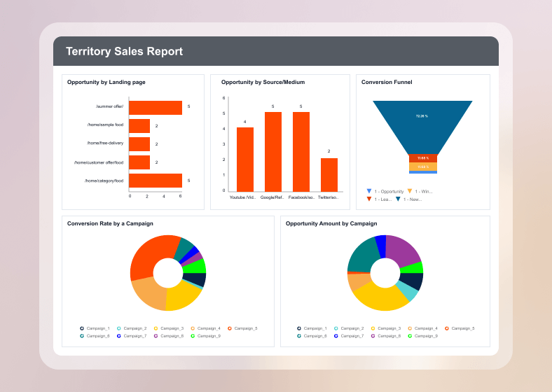The height and width of the screenshot is (392, 552).
Task: Select the Twitter source column bar
Action: tap(329, 175)
